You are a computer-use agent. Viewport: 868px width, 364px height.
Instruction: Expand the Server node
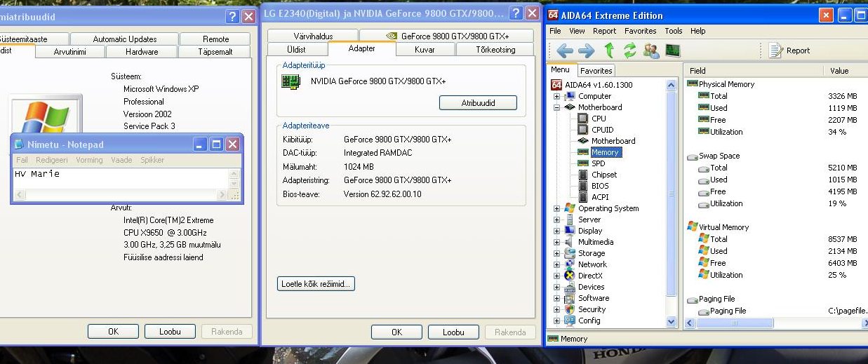point(557,220)
